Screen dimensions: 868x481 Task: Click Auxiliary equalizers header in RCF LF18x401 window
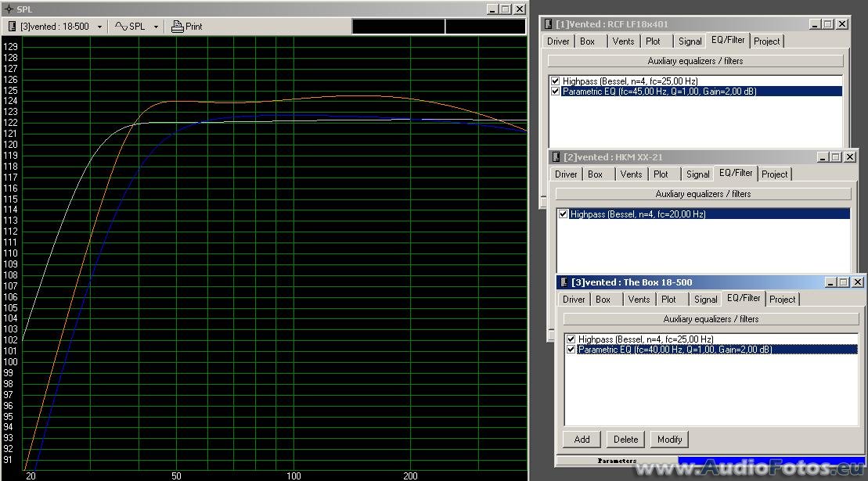[x=695, y=61]
